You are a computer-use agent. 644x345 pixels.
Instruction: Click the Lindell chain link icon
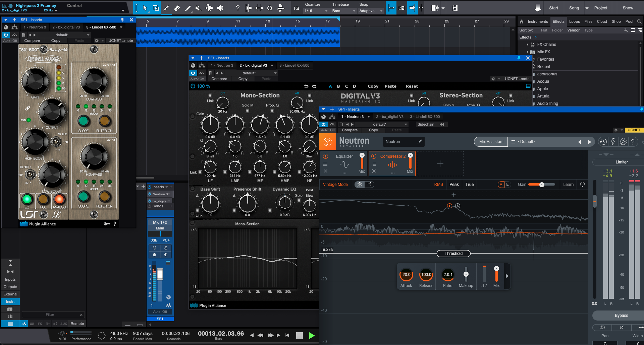click(x=28, y=108)
